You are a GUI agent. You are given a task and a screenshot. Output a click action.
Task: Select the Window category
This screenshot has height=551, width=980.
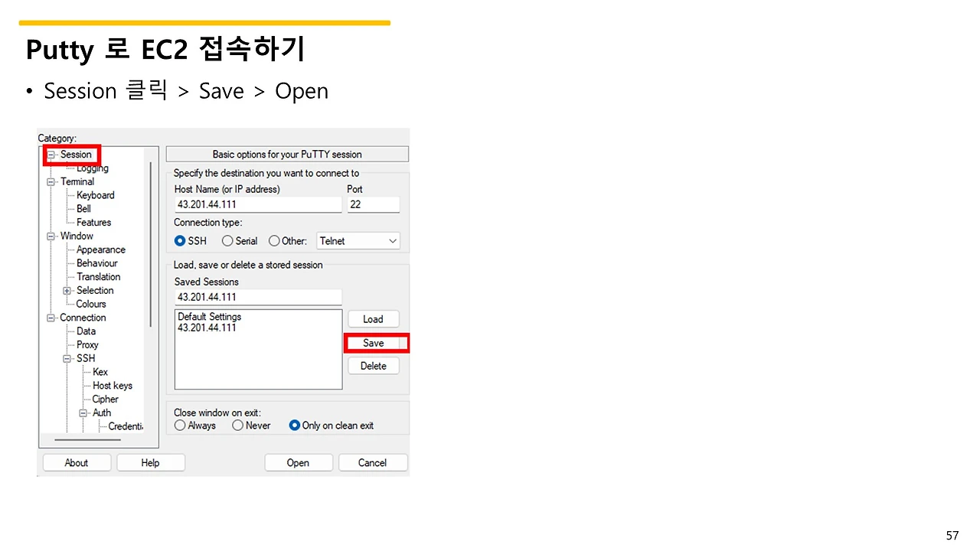pos(77,236)
